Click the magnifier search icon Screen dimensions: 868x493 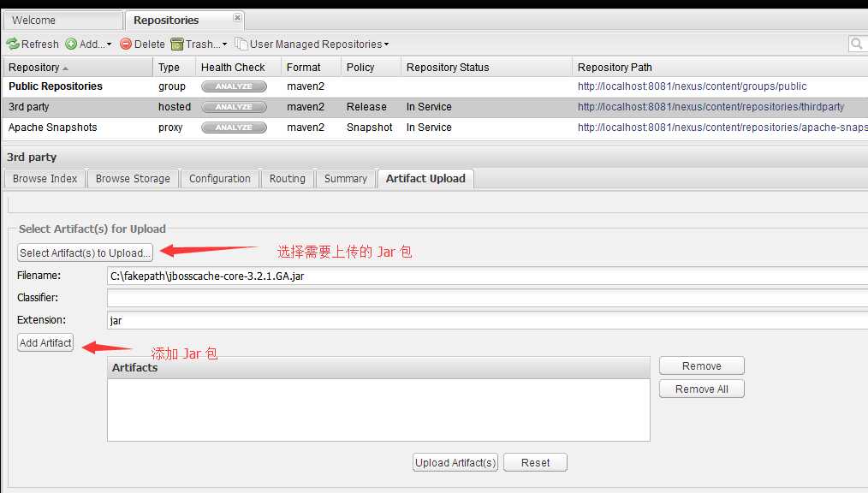[x=856, y=44]
